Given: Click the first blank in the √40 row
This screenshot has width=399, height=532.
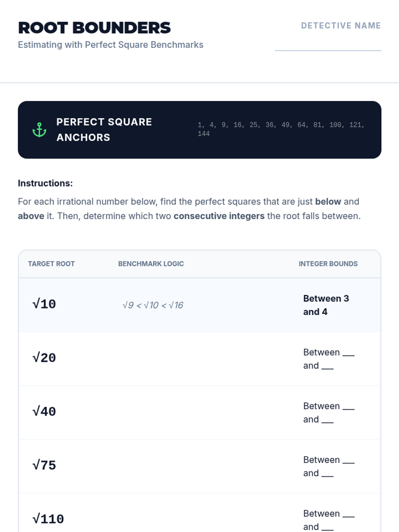Looking at the screenshot, I should point(348,408).
